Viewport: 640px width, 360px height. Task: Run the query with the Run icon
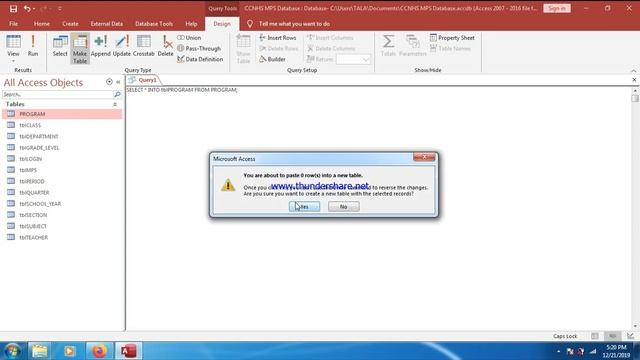(33, 45)
